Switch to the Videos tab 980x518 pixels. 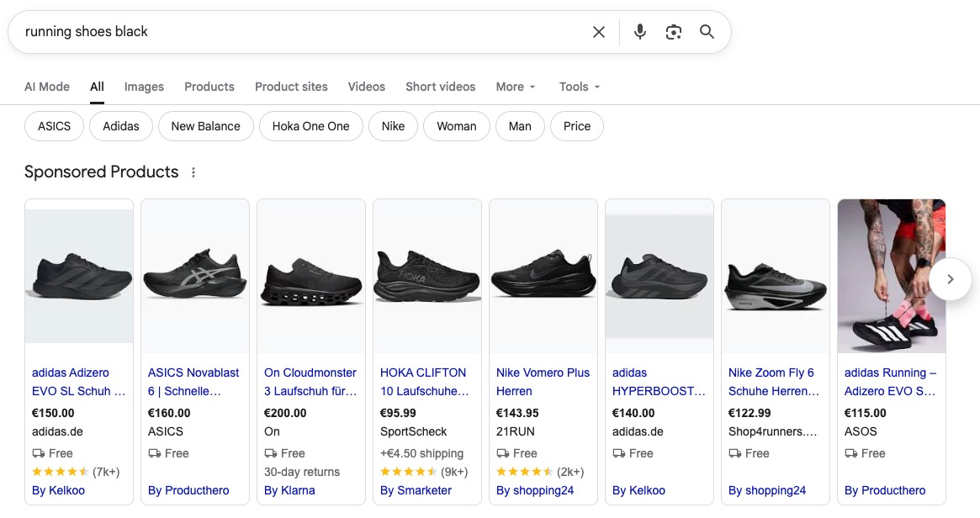[x=366, y=87]
